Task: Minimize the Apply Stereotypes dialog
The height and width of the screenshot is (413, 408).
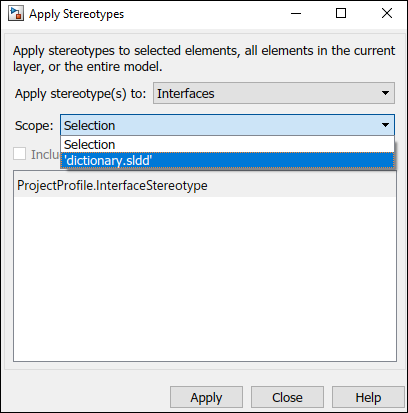Action: [296, 14]
